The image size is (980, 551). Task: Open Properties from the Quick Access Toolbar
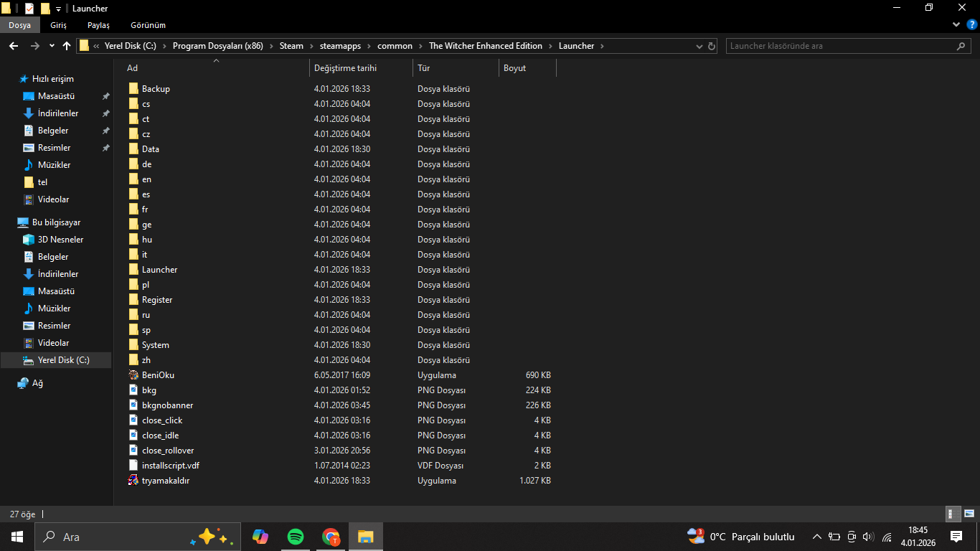click(29, 9)
